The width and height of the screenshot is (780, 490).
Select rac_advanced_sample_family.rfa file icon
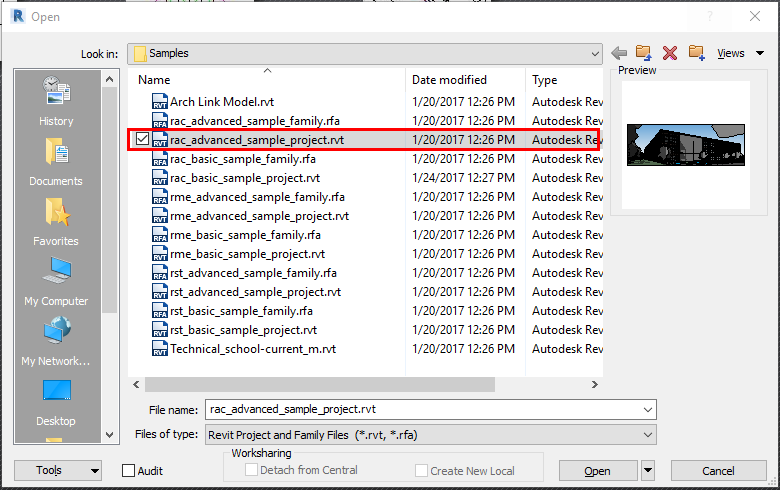pos(160,120)
